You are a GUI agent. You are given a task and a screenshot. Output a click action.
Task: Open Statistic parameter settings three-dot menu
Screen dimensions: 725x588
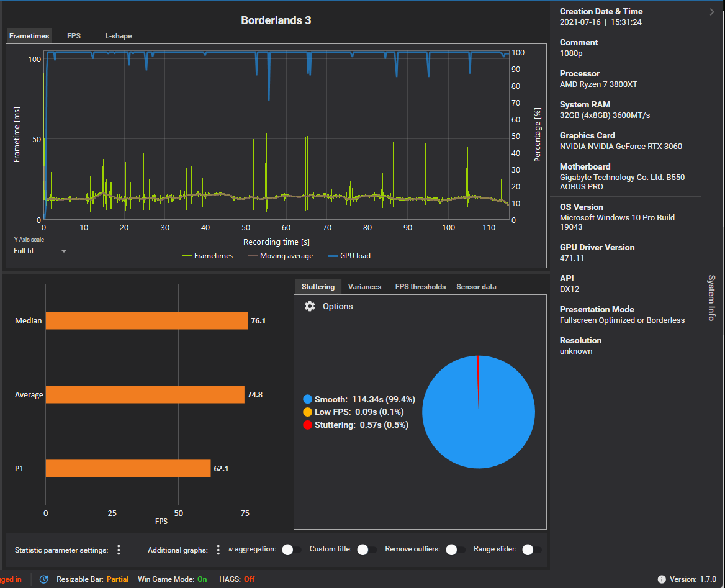(119, 550)
